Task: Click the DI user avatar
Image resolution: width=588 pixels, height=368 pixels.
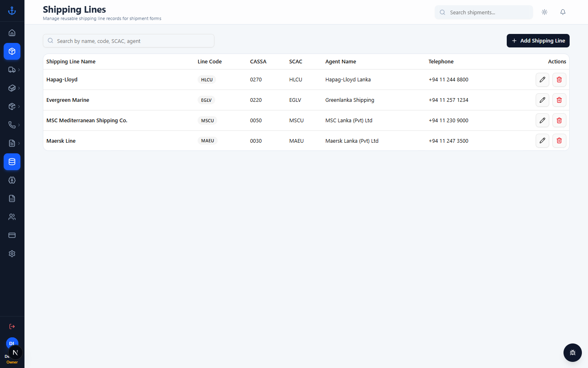Action: (12, 343)
